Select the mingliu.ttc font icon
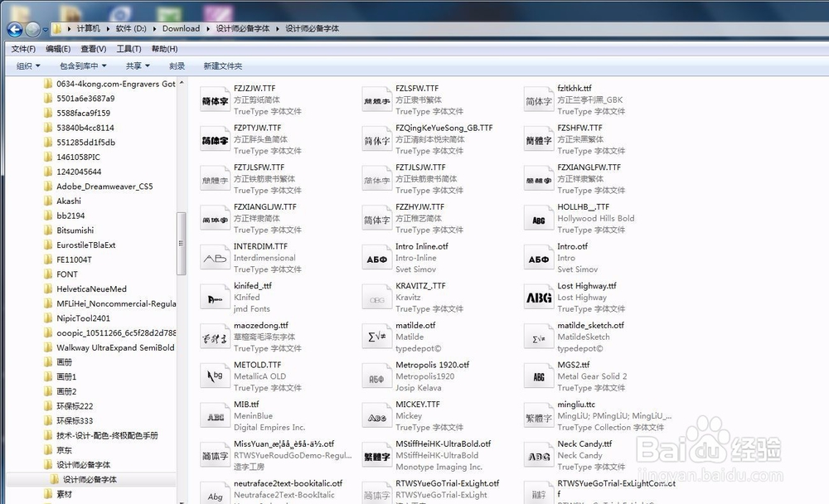Viewport: 829px width, 504px height. point(538,416)
